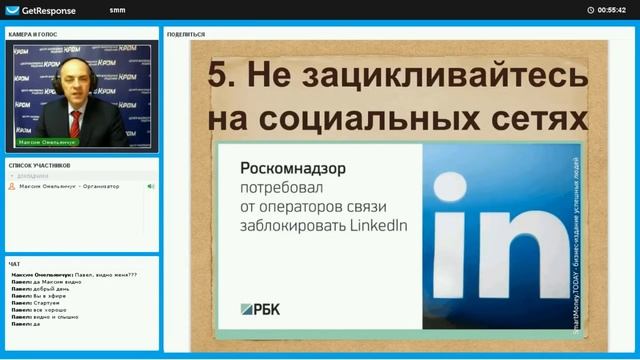Image resolution: width=640 pixels, height=360 pixels.
Task: Click the "Список участников" panel header
Action: [39, 166]
